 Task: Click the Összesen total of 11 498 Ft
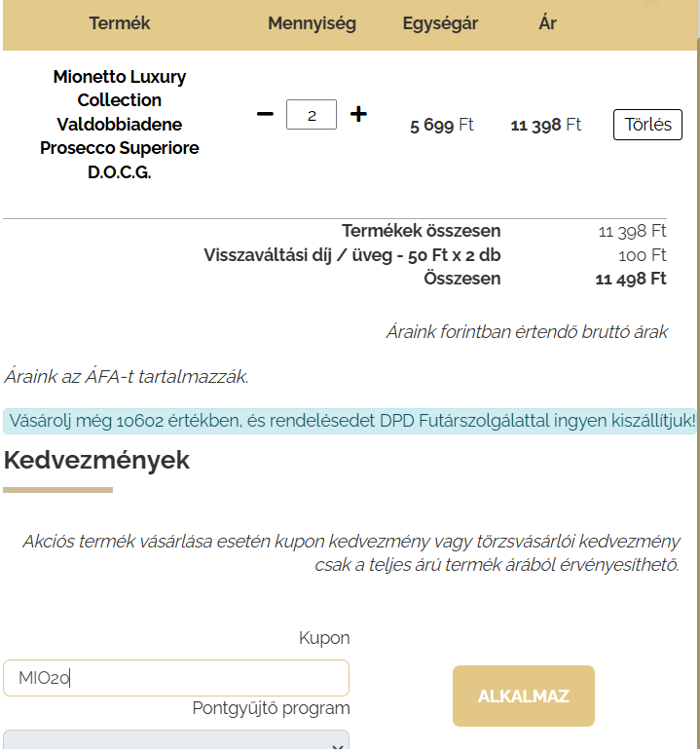point(631,279)
